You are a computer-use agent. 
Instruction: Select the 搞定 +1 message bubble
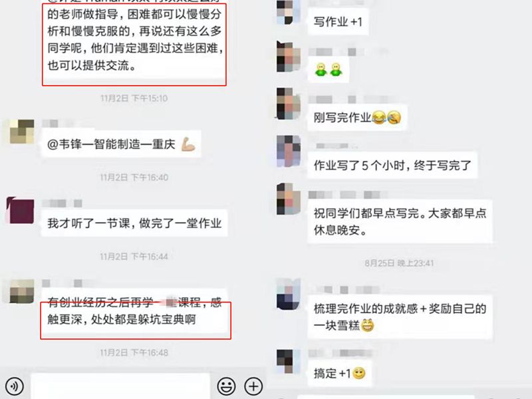[339, 373]
